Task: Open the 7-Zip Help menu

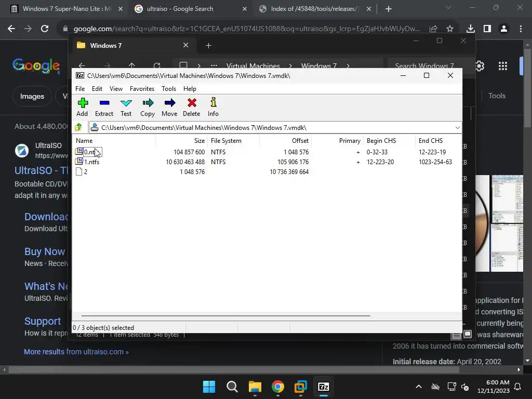Action: tap(190, 88)
